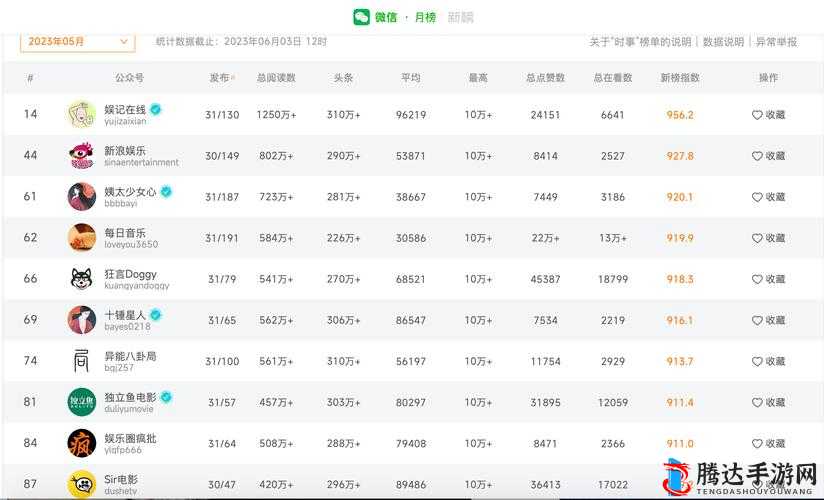The width and height of the screenshot is (824, 500).
Task: Favorite 娱记在线 with its heart icon
Action: (x=757, y=115)
